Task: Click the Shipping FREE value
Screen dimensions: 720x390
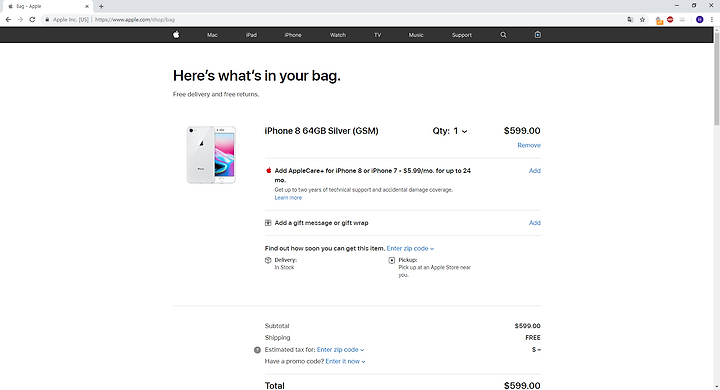Action: pyautogui.click(x=533, y=338)
